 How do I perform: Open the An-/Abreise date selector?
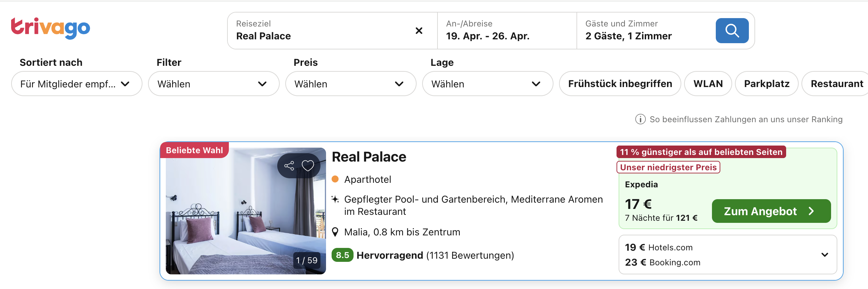pos(506,31)
